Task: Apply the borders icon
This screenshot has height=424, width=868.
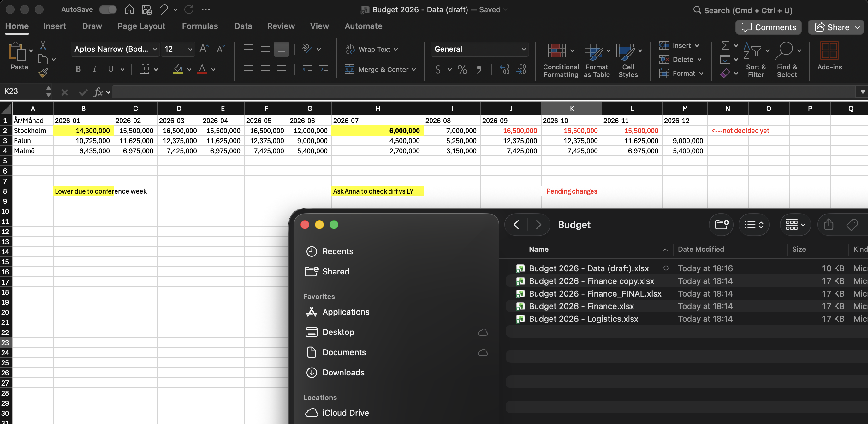Action: pyautogui.click(x=144, y=69)
